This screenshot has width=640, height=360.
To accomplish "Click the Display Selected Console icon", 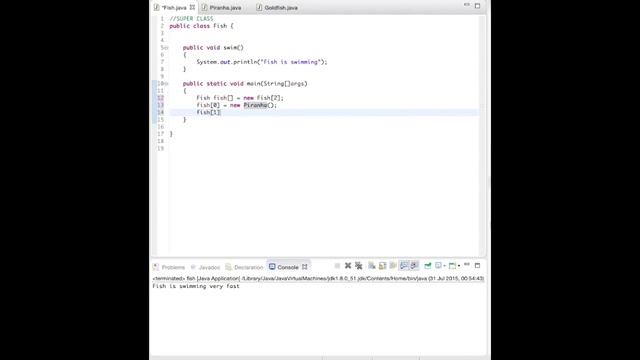I will (x=438, y=266).
